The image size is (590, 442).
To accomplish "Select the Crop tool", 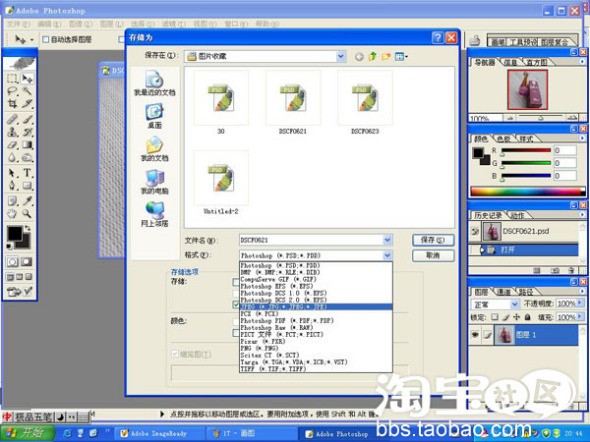I will coord(12,103).
